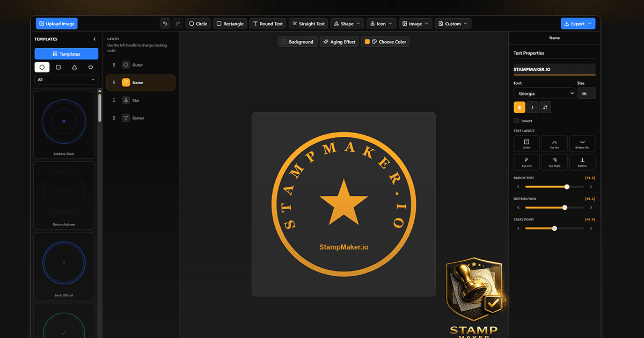Image resolution: width=644 pixels, height=338 pixels.
Task: Activate the Round Text tool
Action: click(x=267, y=23)
